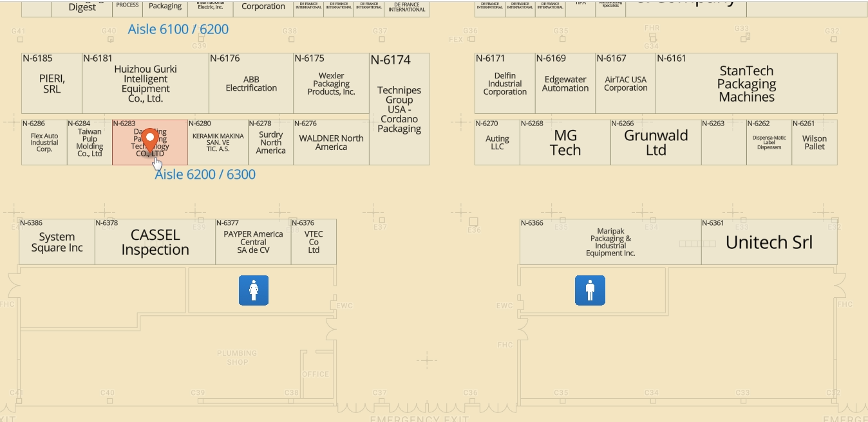Screen dimensions: 868x422
Task: Open Wexler Packaging Products booth
Action: tap(331, 84)
